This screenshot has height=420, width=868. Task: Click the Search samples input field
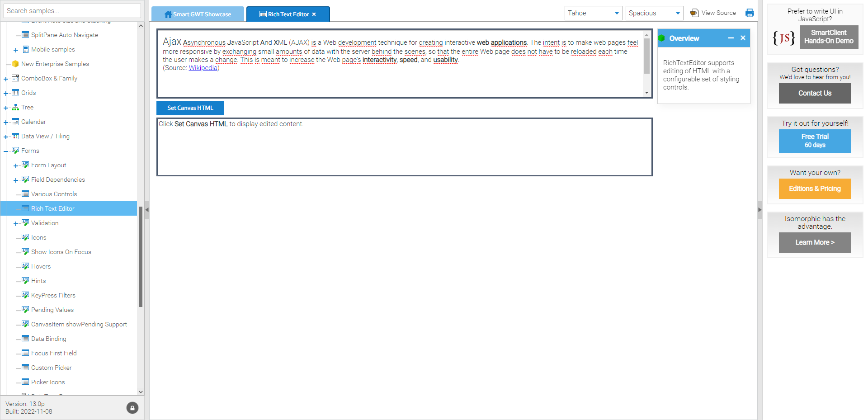(72, 11)
